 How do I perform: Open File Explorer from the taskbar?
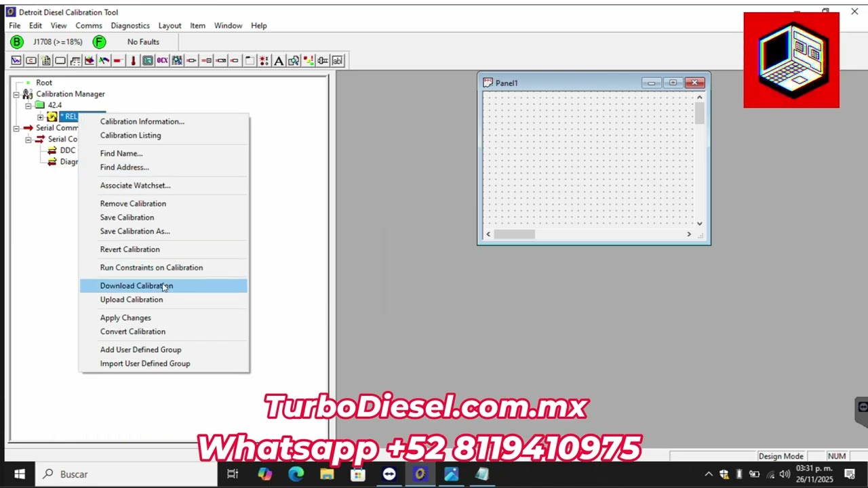click(x=327, y=474)
